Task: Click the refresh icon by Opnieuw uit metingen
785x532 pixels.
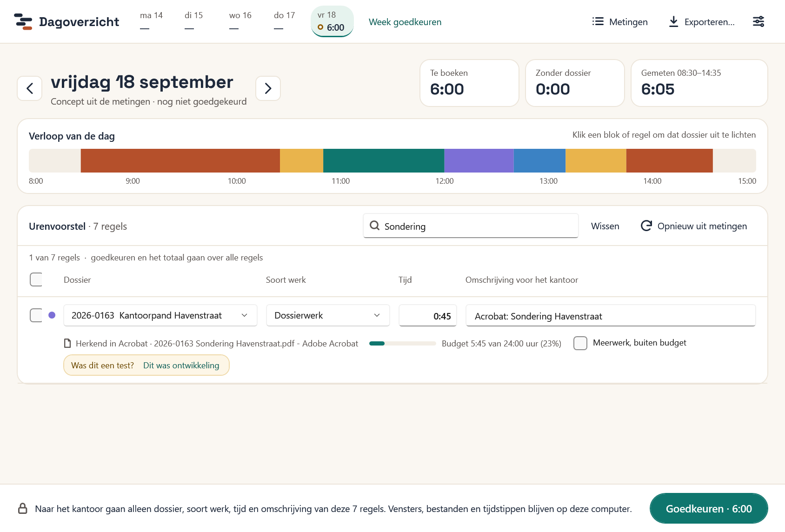Action: [x=646, y=226]
